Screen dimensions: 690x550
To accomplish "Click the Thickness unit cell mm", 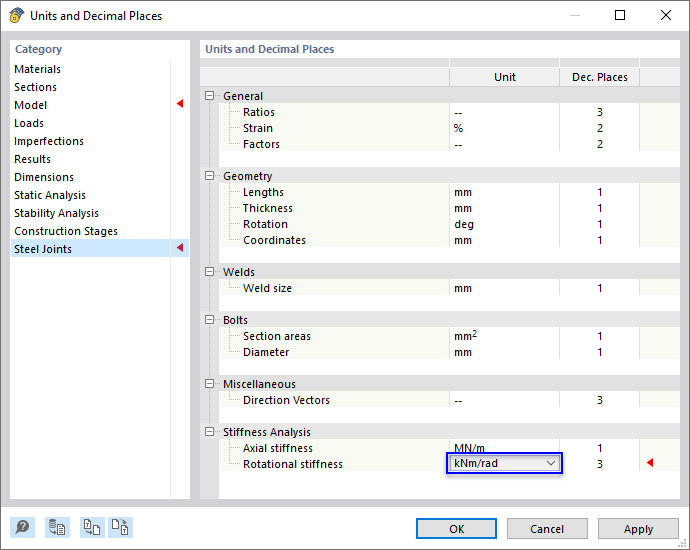I will click(x=504, y=208).
